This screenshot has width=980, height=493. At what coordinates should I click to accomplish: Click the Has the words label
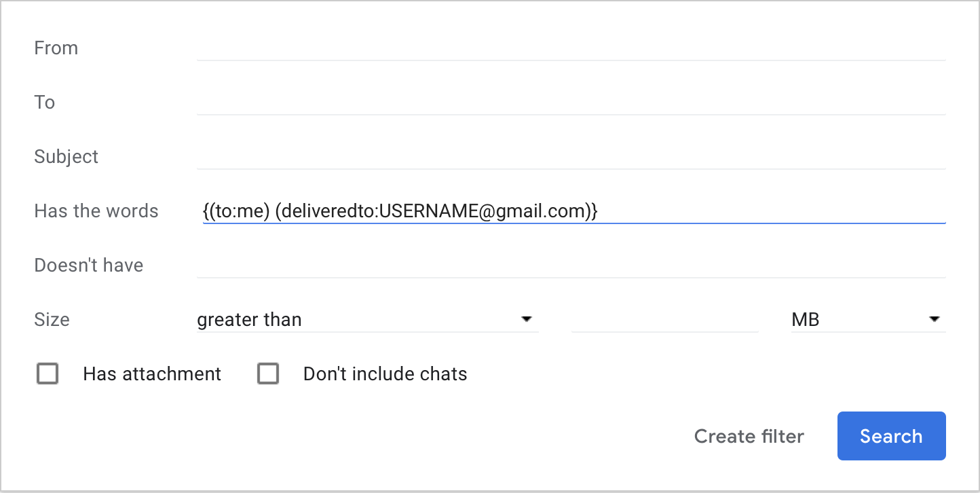click(x=96, y=211)
